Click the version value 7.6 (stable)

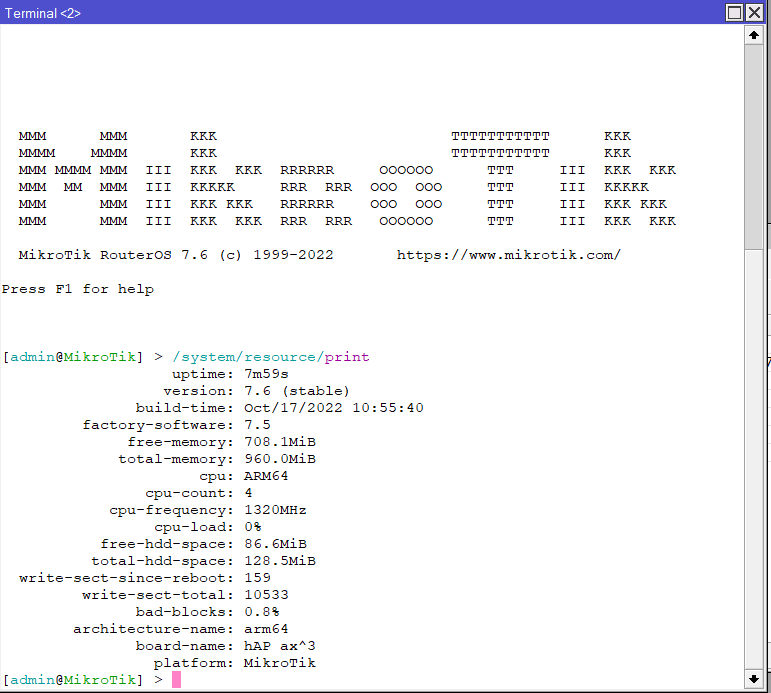point(297,391)
